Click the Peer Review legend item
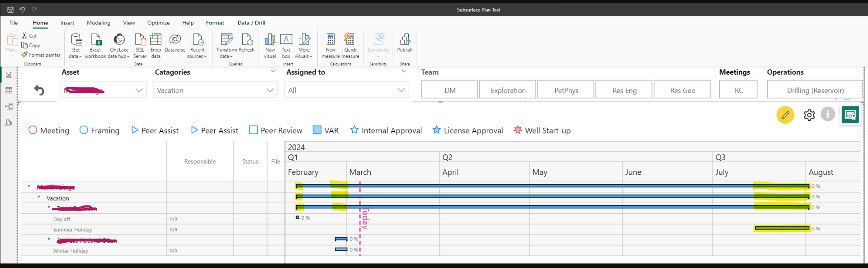Viewport: 868px width, 268px height. [x=276, y=130]
